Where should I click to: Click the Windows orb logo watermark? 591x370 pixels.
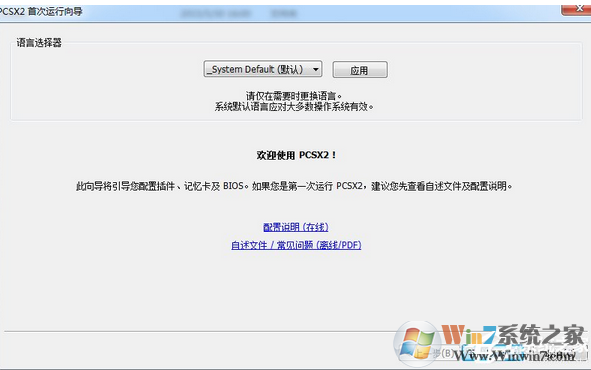(x=416, y=344)
